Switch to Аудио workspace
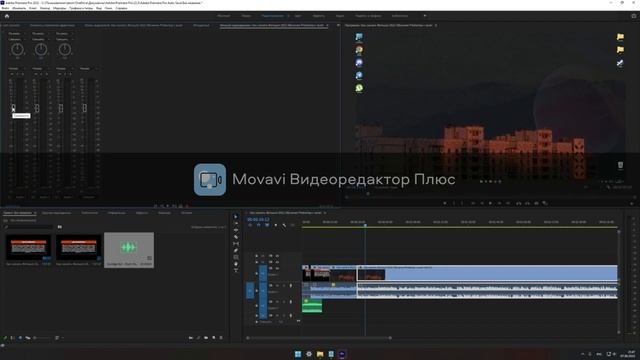The image size is (640, 360). (x=340, y=16)
